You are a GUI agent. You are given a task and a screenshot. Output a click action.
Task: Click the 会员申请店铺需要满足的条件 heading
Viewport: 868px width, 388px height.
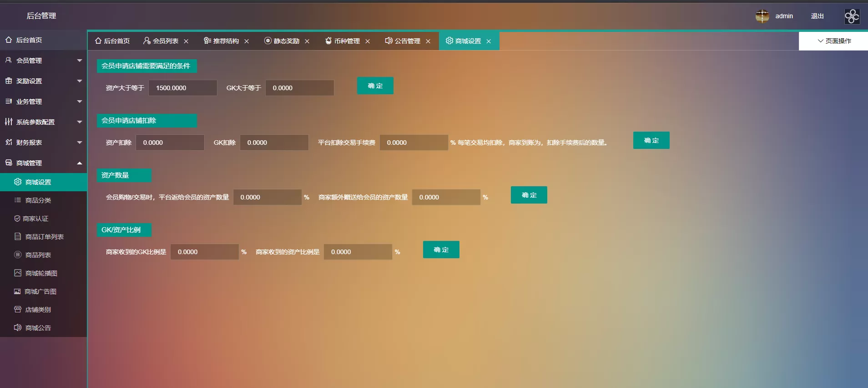(x=146, y=66)
